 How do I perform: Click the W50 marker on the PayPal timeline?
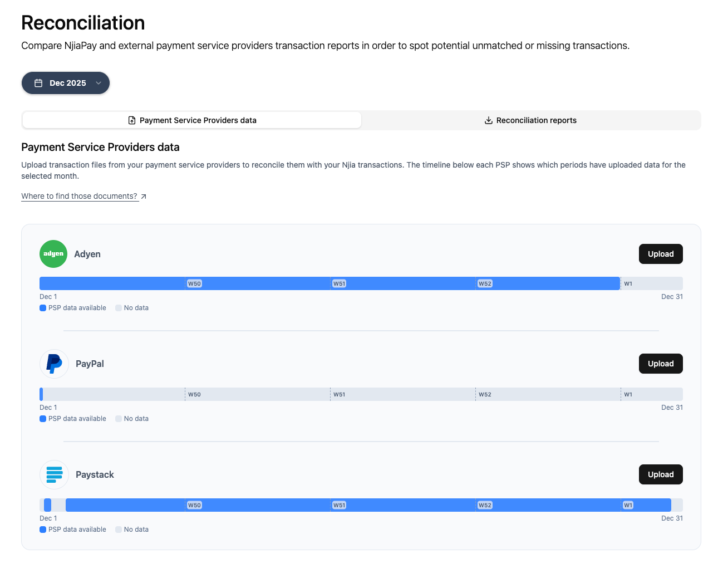194,394
